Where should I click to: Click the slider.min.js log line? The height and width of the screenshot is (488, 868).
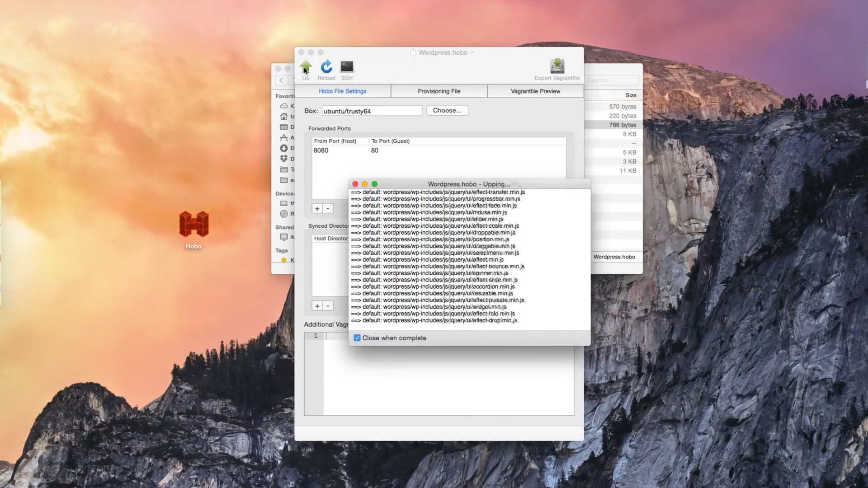tap(427, 219)
